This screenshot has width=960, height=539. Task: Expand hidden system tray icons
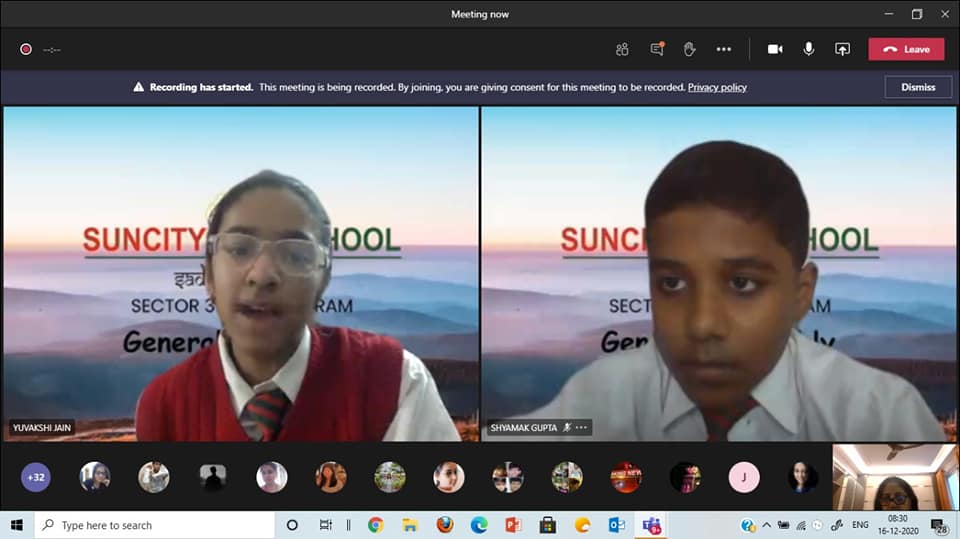[766, 525]
